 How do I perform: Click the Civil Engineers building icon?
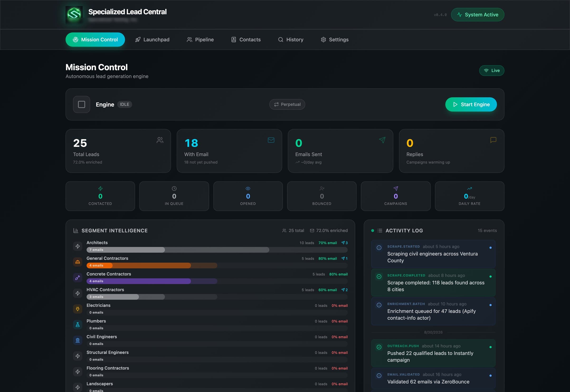click(78, 340)
